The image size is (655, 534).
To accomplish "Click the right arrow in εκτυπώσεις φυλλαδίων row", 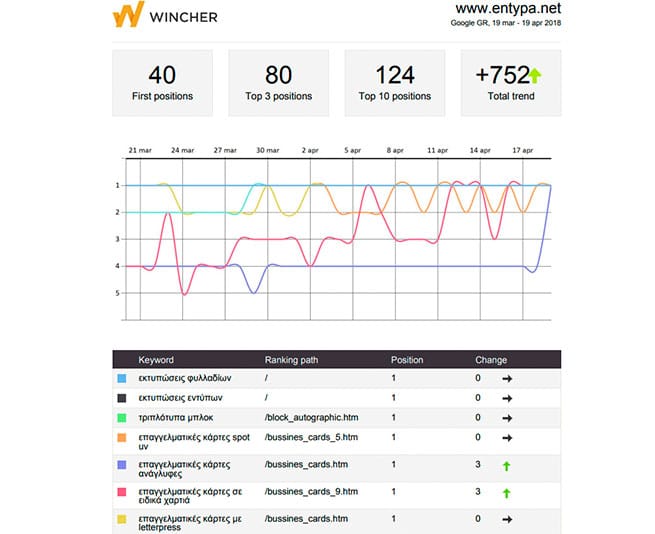I will point(507,379).
